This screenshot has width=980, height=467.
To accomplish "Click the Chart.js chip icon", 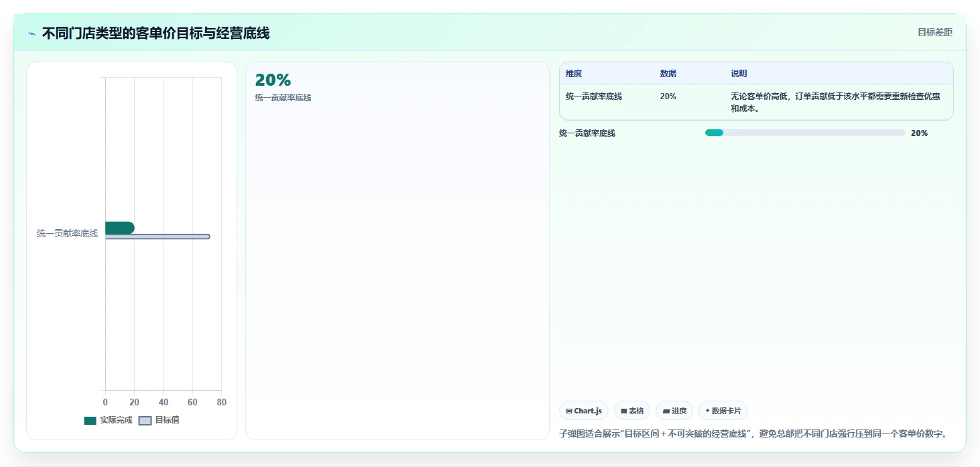I will click(x=569, y=411).
